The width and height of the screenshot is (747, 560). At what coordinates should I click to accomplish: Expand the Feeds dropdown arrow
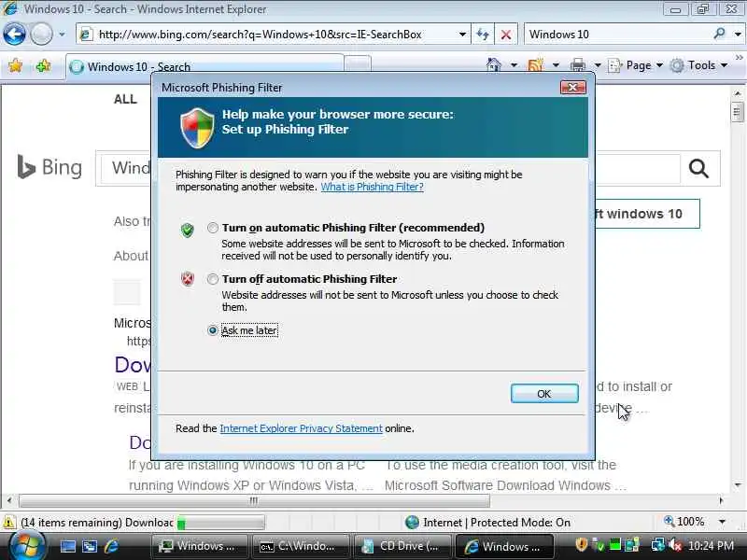[556, 64]
